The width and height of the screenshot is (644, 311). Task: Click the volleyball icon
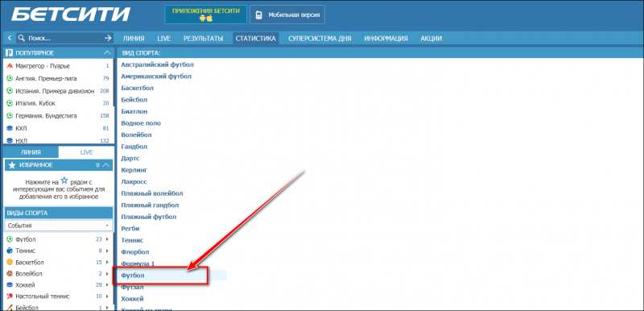[x=10, y=274]
